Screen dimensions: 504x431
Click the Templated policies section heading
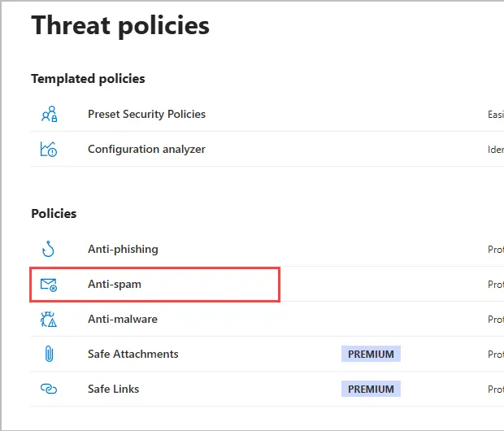pos(88,79)
